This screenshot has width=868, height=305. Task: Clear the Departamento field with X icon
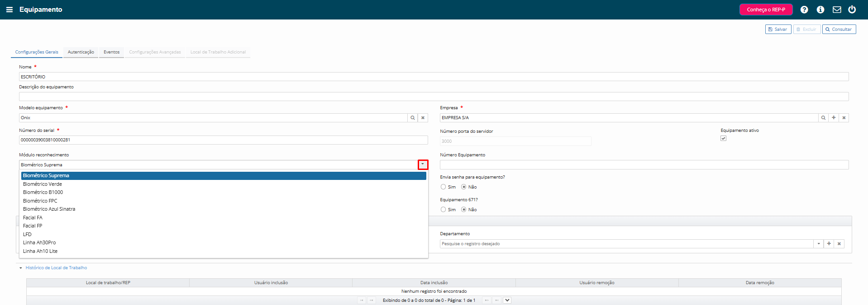click(839, 244)
